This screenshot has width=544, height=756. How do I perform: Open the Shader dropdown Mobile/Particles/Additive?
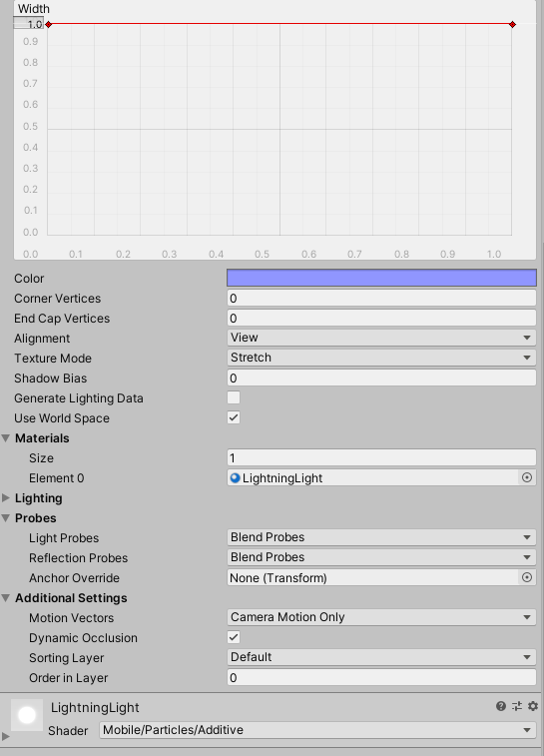click(x=318, y=730)
